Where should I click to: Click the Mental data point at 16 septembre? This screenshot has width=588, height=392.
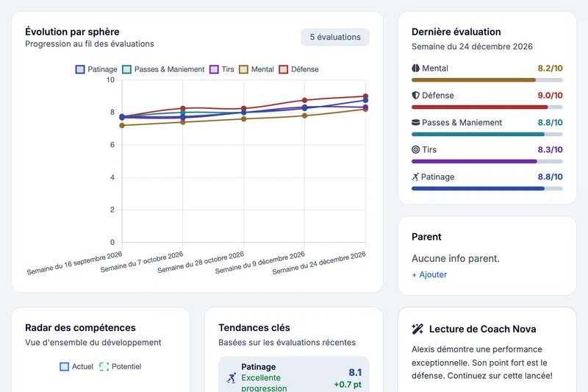(122, 125)
